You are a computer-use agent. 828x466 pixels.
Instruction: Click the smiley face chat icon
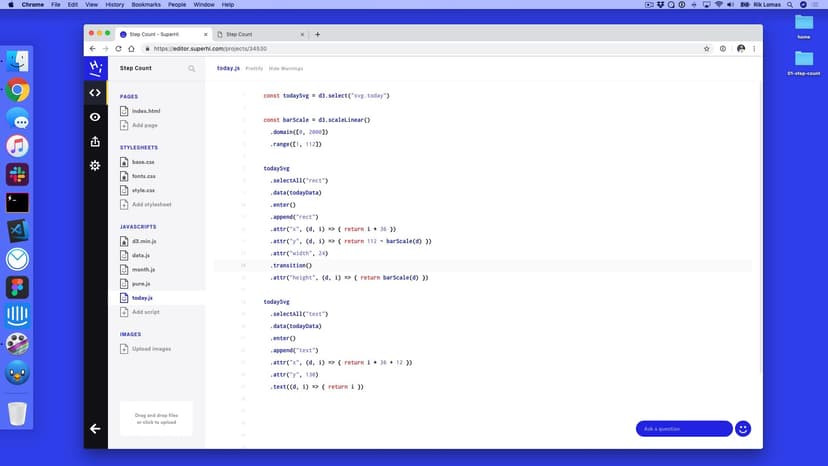tap(742, 428)
